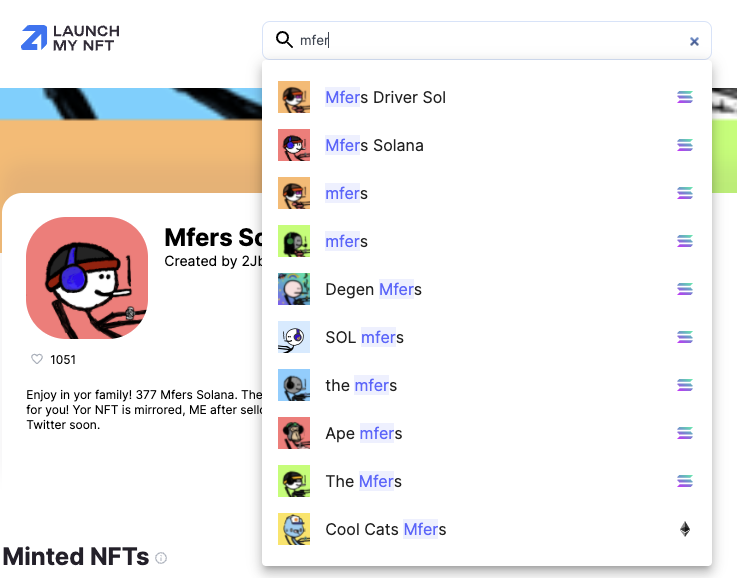Choose the Ape mfers search result
The height and width of the screenshot is (578, 737).
(x=486, y=433)
